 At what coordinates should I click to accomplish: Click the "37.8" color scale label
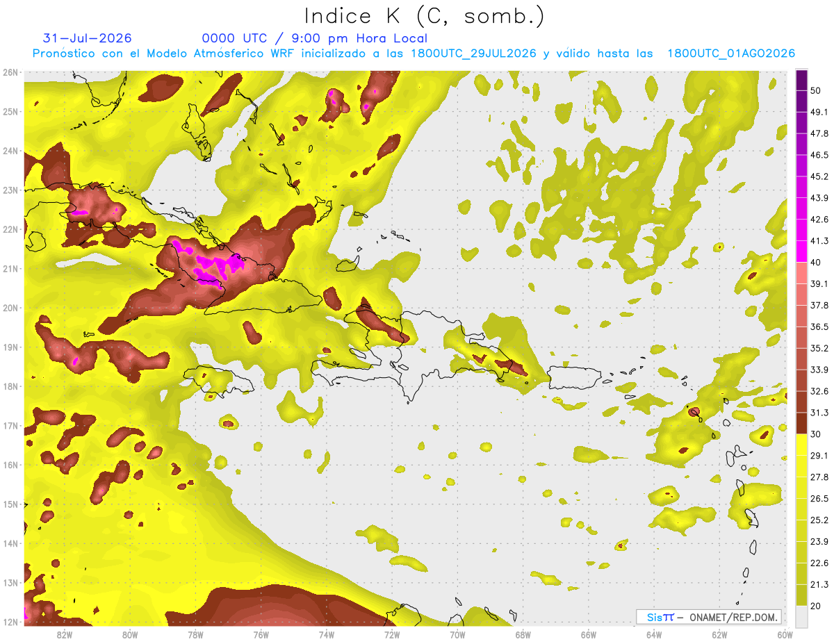(819, 305)
